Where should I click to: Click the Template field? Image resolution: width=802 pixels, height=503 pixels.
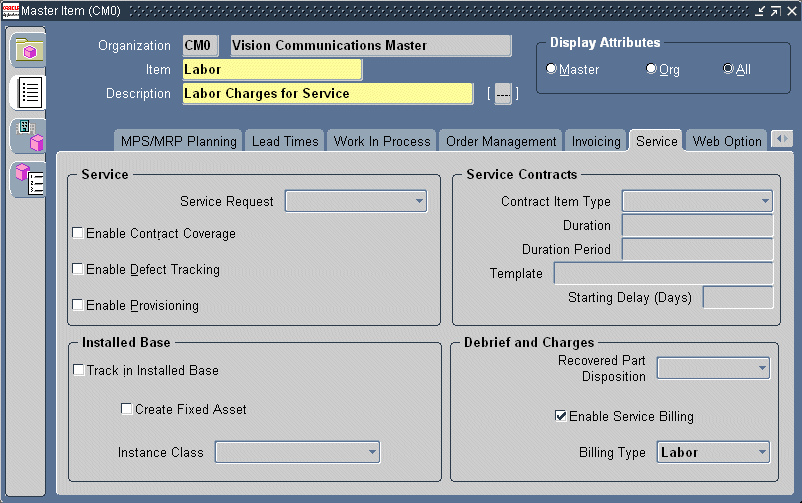(663, 273)
